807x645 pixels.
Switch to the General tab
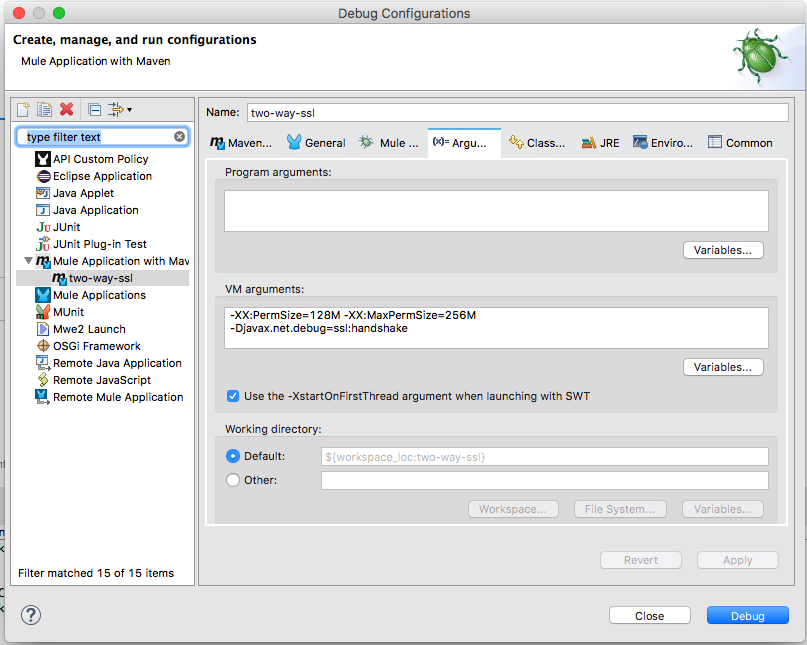316,143
